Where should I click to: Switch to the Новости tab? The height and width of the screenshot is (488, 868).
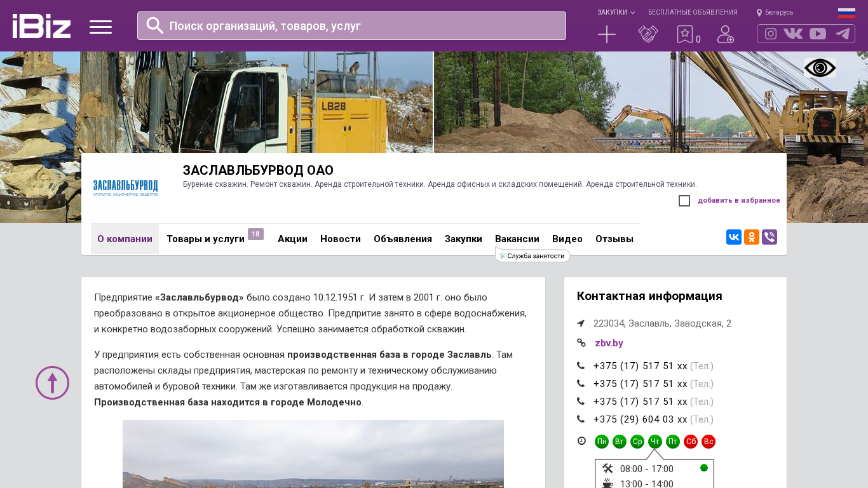pos(341,239)
